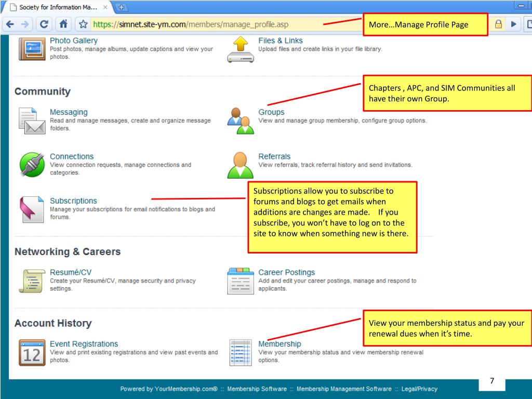Click the Connections green plug icon

point(32,165)
